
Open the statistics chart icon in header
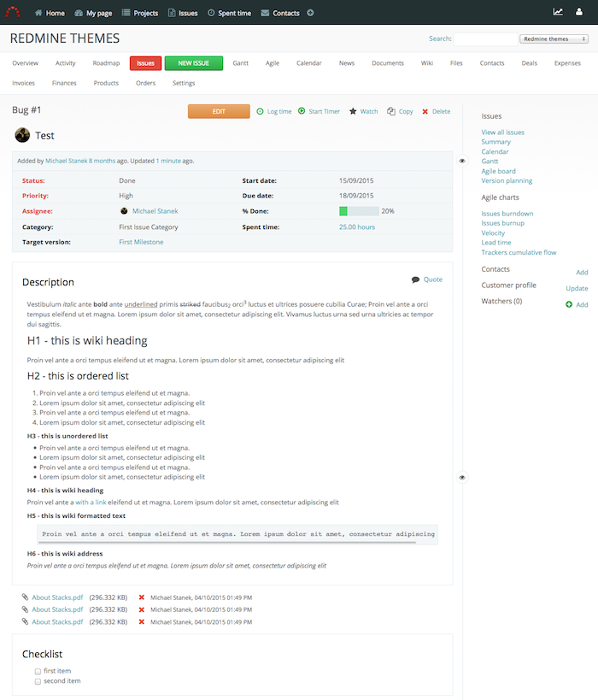pos(558,12)
